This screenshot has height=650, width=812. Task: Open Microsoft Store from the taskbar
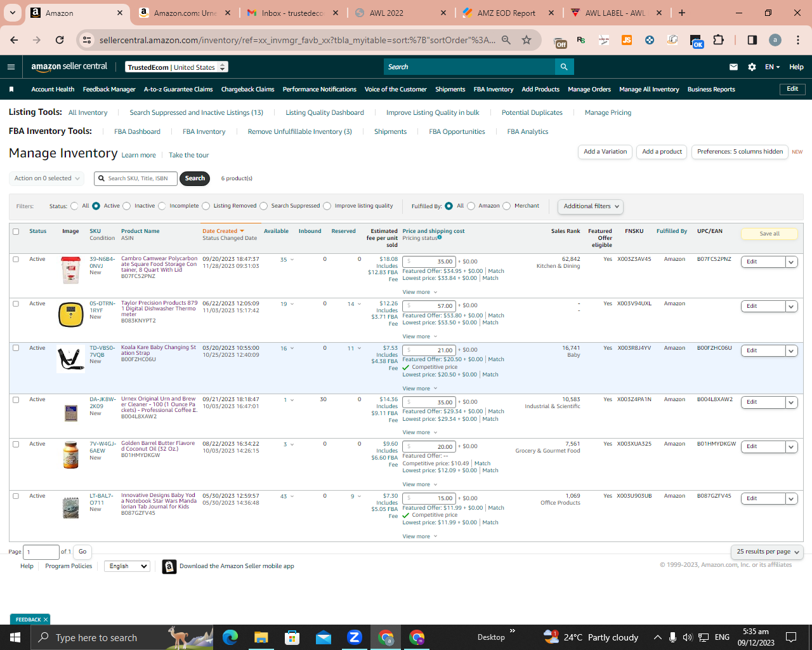click(292, 637)
